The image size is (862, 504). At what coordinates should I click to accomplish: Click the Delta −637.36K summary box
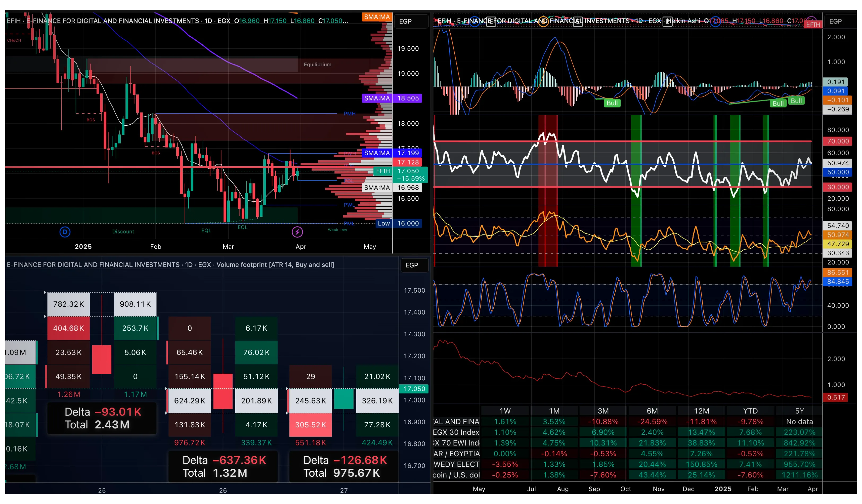tap(223, 467)
